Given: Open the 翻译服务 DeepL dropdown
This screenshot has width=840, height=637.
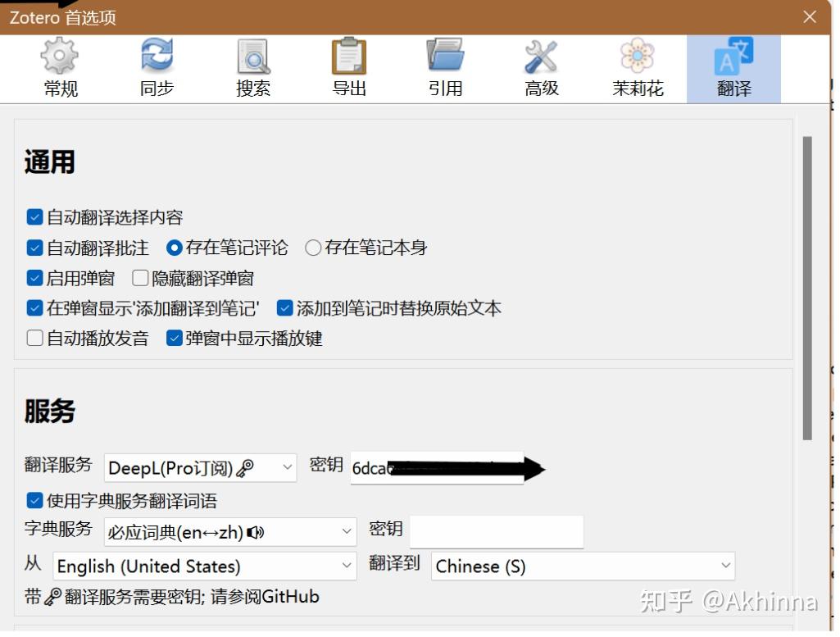Looking at the screenshot, I should [199, 467].
